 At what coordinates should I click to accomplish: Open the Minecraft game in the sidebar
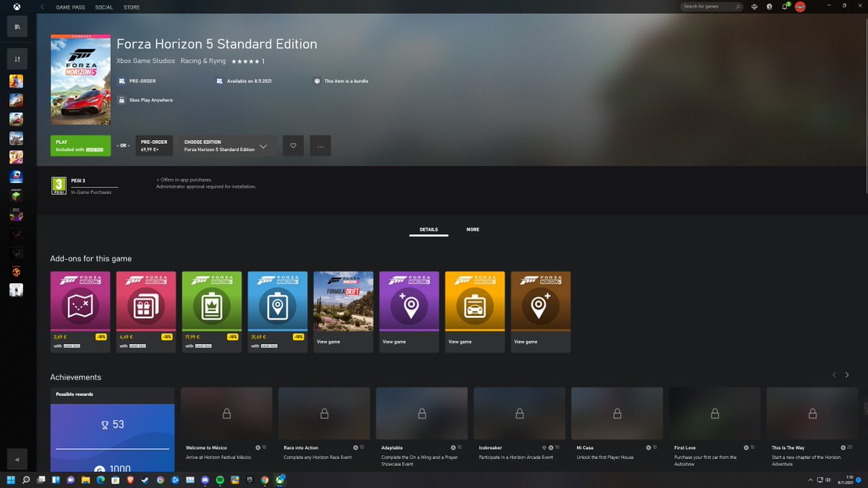(17, 195)
